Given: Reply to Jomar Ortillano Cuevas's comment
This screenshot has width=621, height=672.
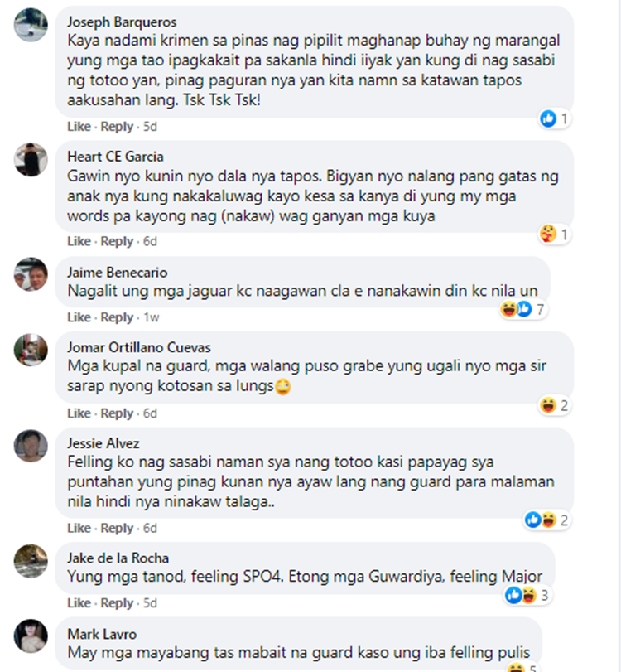Looking at the screenshot, I should tap(117, 413).
